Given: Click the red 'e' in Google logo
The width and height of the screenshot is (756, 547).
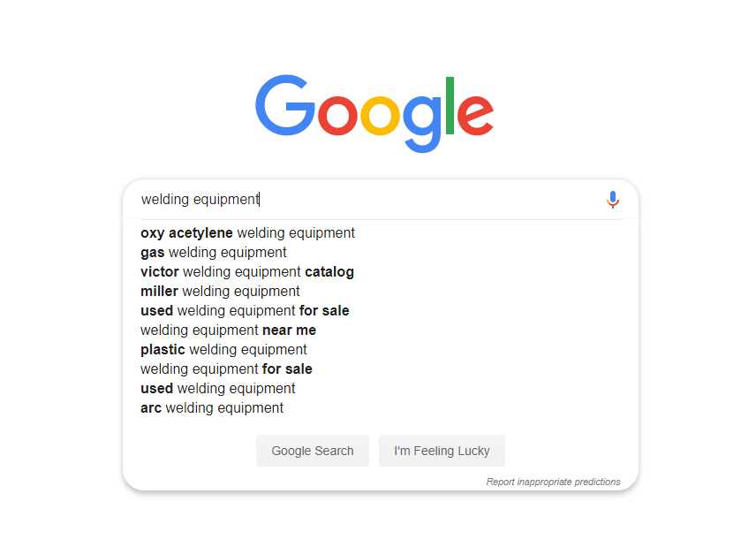Looking at the screenshot, I should [x=475, y=115].
